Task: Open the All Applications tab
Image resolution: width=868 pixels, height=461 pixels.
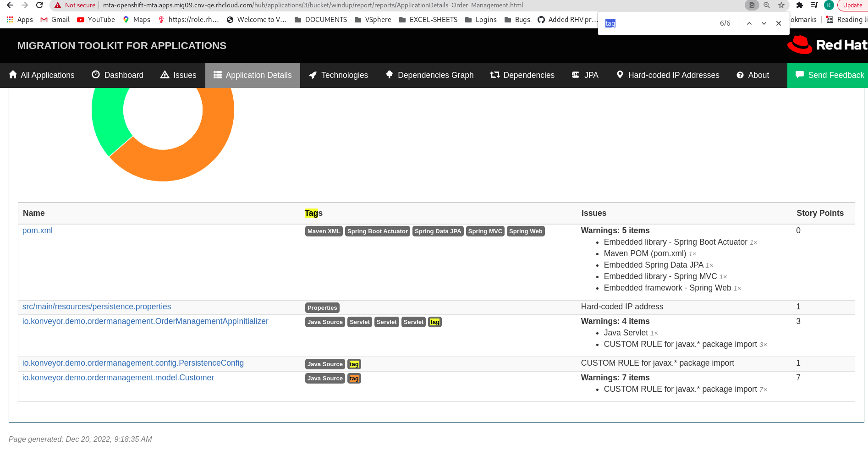Action: click(42, 75)
